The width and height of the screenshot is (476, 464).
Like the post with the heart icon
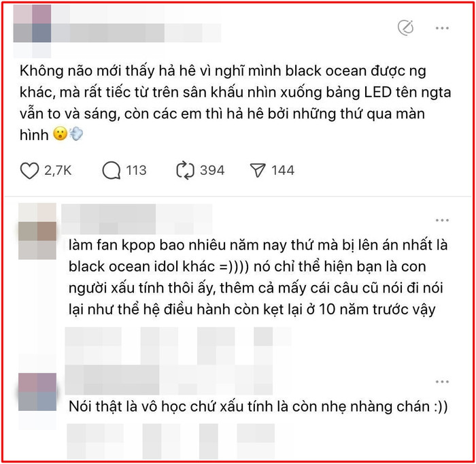point(29,170)
